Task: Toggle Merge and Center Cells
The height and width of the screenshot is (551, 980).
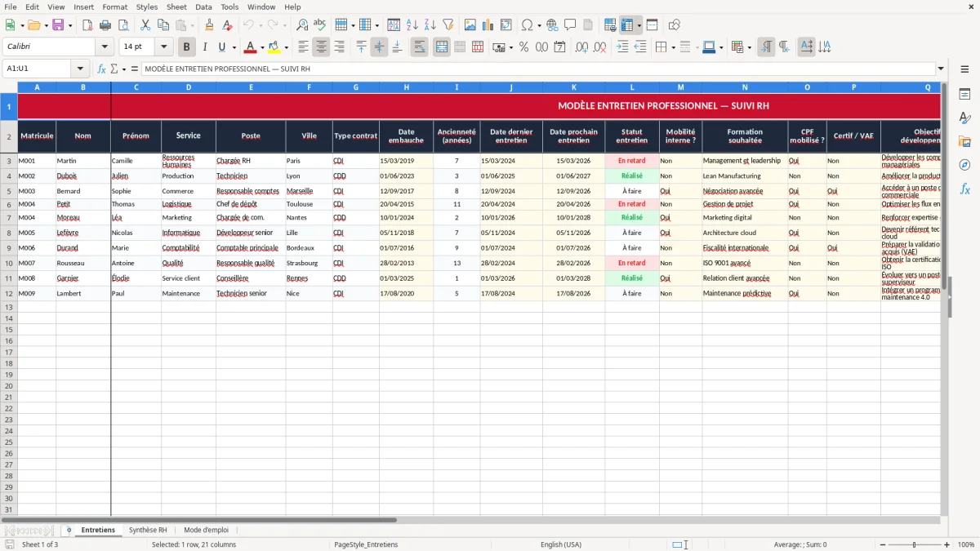Action: pos(442,47)
